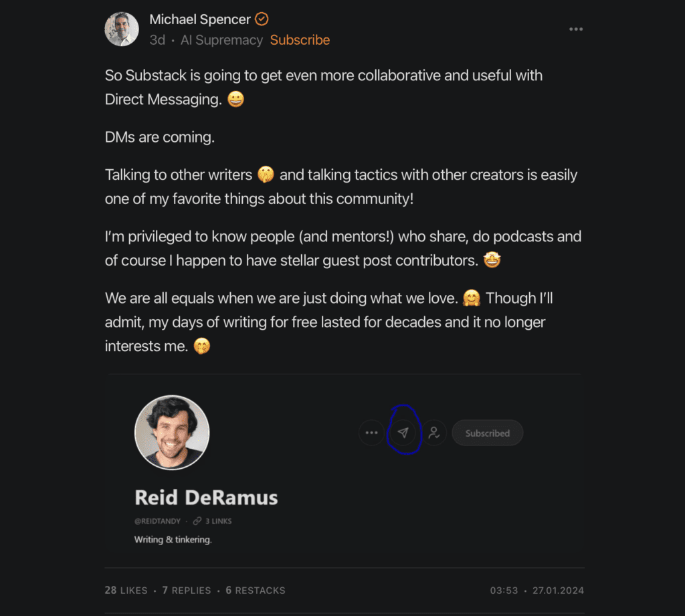Click Reid DeRamus's round profile photo

(172, 432)
